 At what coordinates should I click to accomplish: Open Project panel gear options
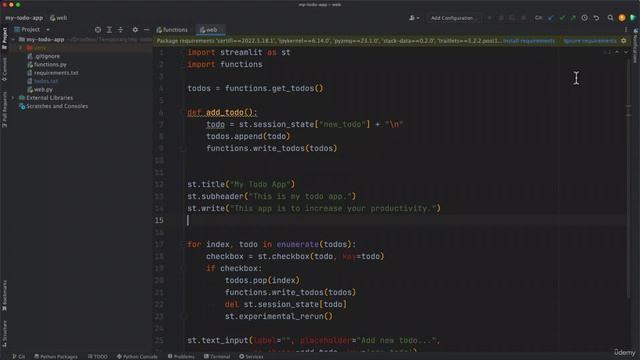(x=135, y=30)
